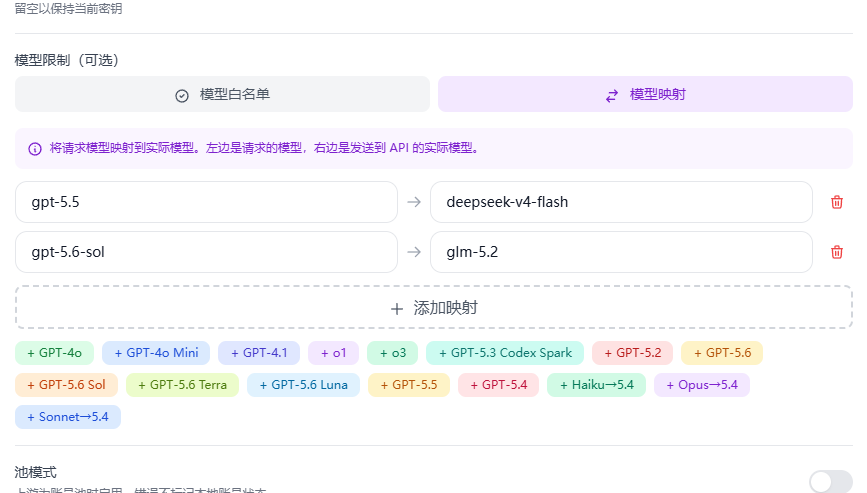This screenshot has width=867, height=493.
Task: Delete the gpt-5.5 mapping row
Action: [837, 202]
